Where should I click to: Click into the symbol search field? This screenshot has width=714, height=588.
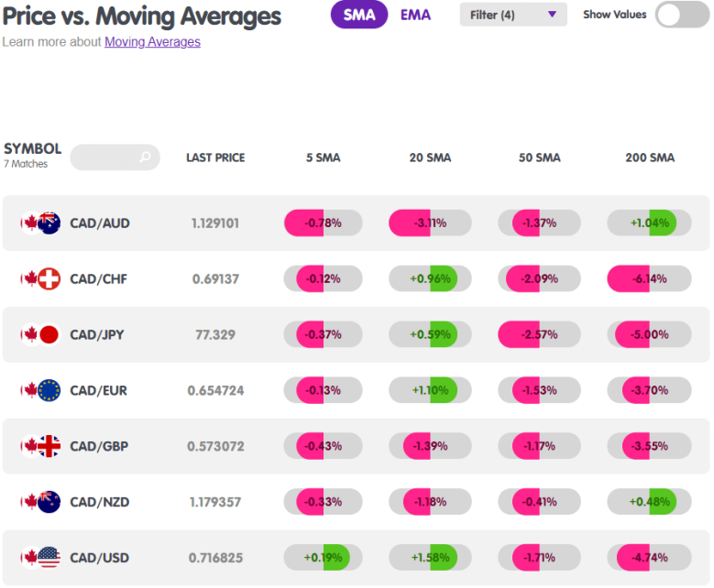(x=115, y=158)
